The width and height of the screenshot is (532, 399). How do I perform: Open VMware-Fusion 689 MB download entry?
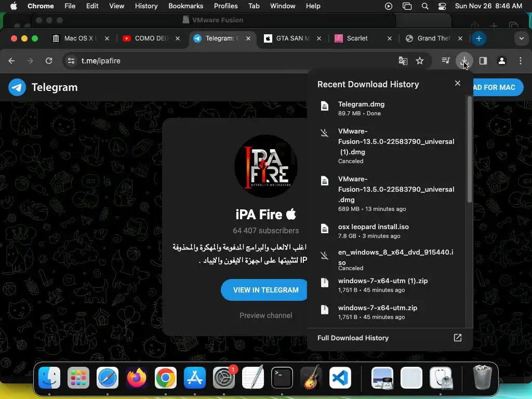click(x=387, y=194)
